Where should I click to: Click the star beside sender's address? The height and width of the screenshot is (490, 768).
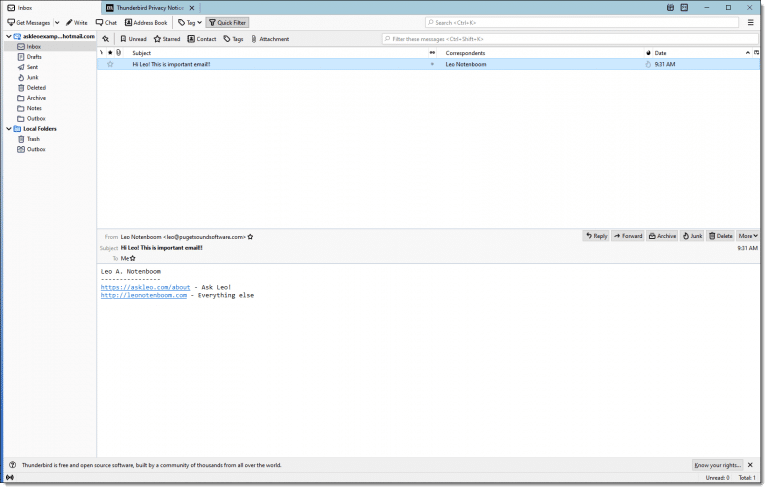250,237
